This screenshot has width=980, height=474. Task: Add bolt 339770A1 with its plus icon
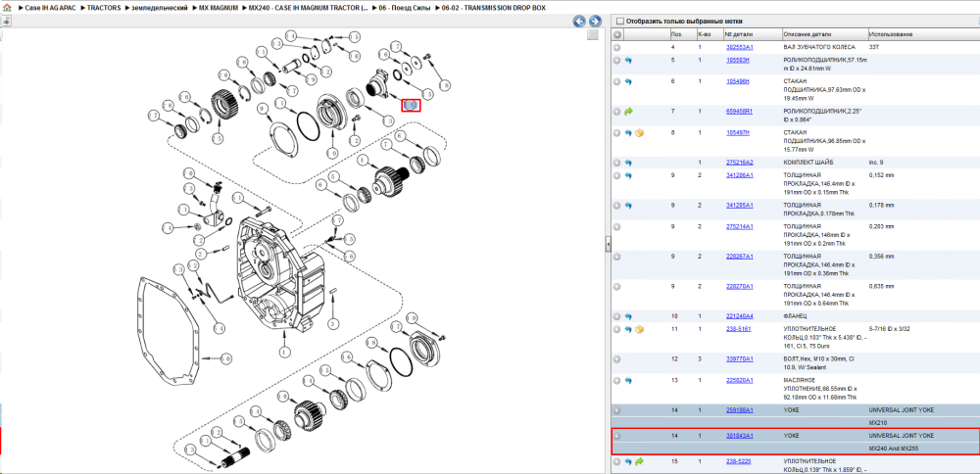(616, 359)
